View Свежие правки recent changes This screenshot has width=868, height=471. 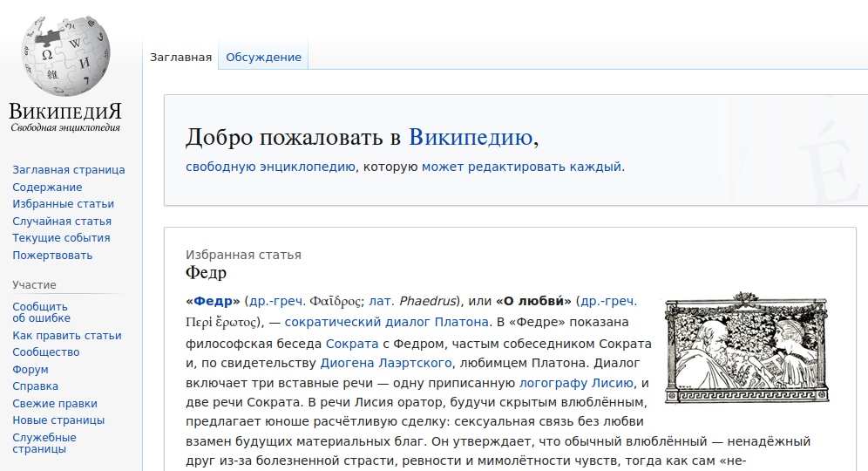[x=55, y=404]
